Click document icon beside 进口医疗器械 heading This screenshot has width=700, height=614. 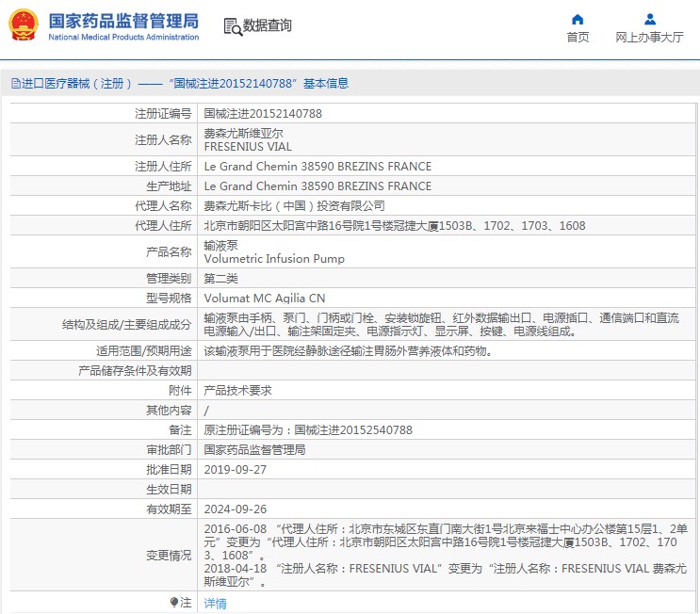tap(16, 84)
